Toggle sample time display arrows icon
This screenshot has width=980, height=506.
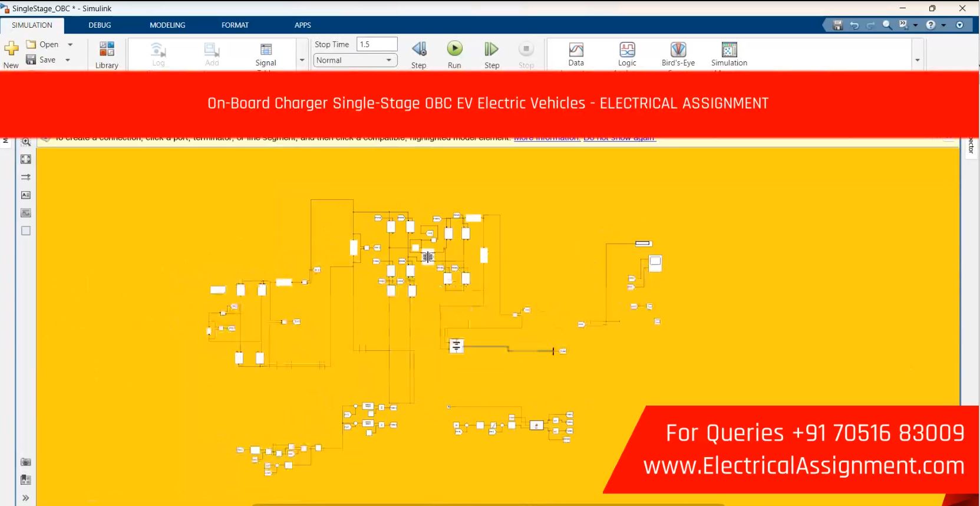26,177
